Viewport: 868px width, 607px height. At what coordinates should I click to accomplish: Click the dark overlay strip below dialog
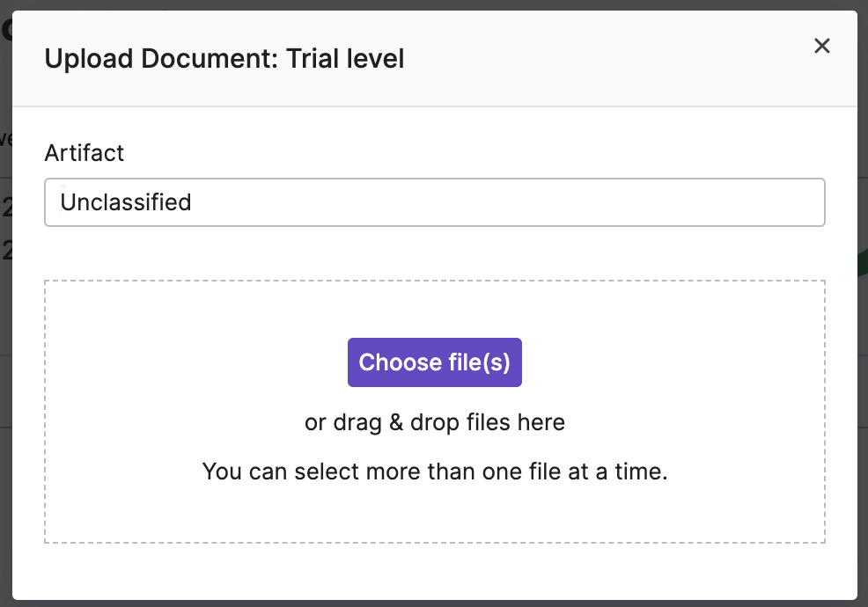tap(435, 603)
